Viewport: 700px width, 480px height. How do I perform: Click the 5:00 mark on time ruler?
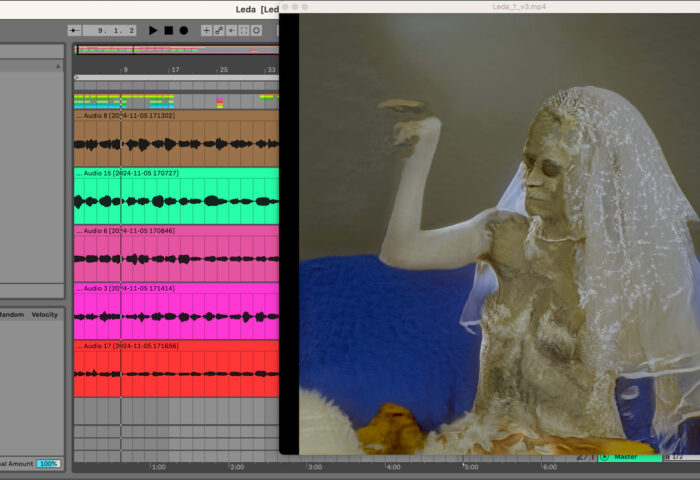pyautogui.click(x=471, y=467)
